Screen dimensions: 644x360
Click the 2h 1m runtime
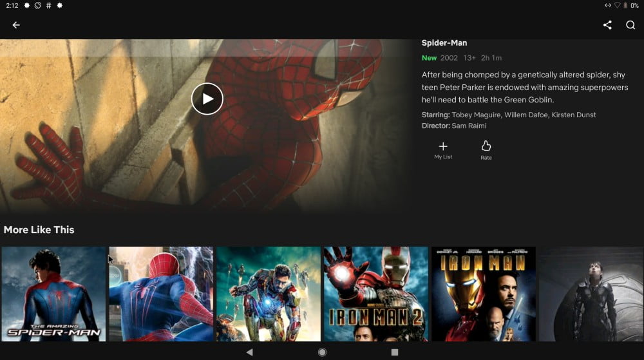pyautogui.click(x=491, y=58)
